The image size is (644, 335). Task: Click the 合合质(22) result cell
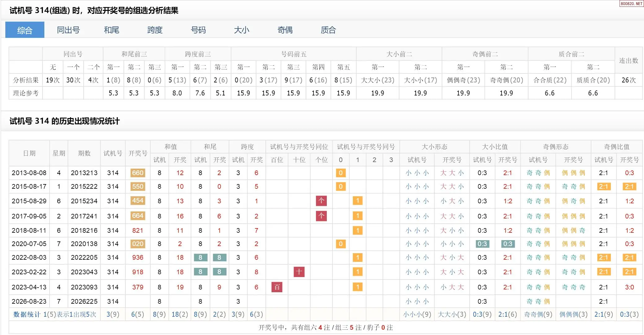pos(550,80)
